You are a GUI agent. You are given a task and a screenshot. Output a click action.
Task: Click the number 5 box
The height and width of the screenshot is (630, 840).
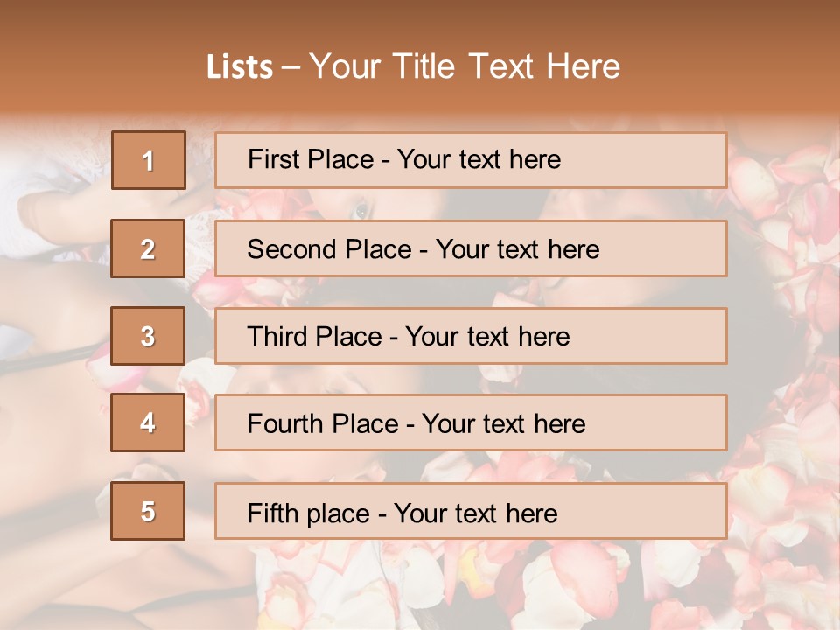[148, 511]
